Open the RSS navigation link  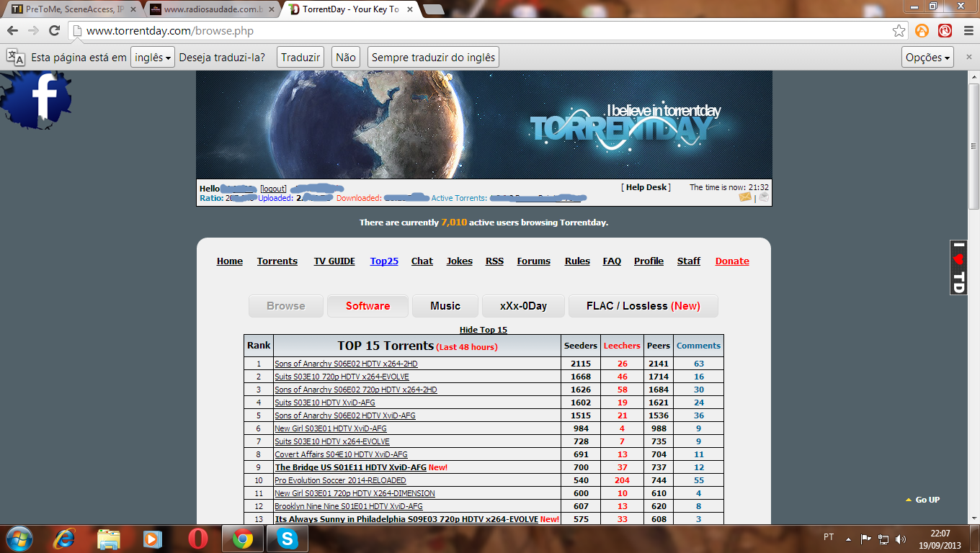pyautogui.click(x=494, y=261)
